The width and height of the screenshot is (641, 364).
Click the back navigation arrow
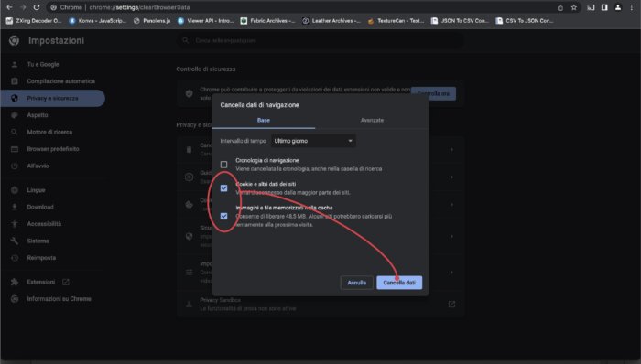9,7
